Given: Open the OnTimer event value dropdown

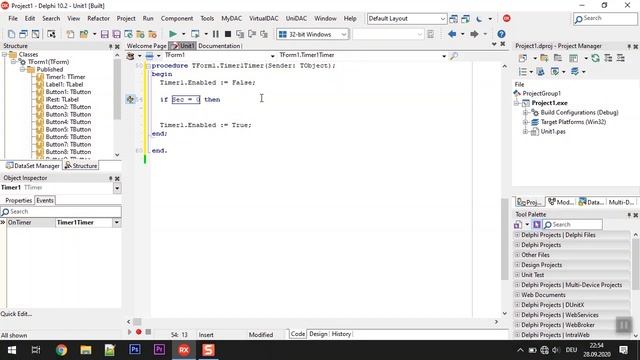Looking at the screenshot, I should (x=117, y=222).
